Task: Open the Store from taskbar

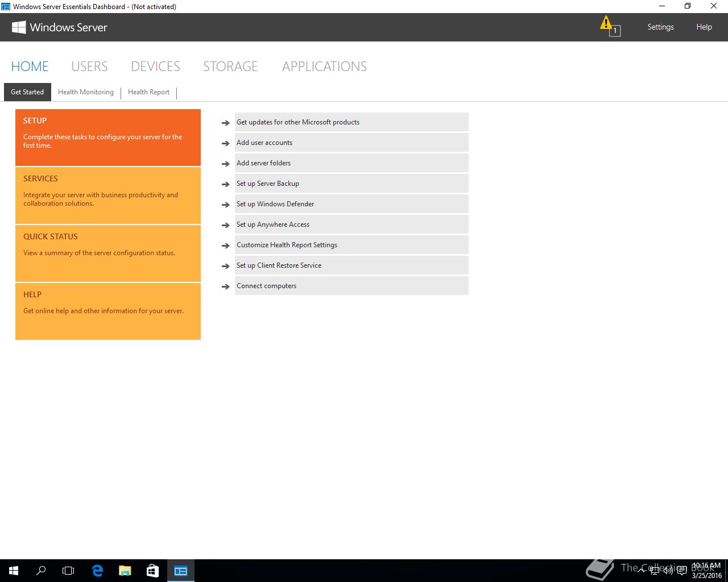Action: point(152,571)
